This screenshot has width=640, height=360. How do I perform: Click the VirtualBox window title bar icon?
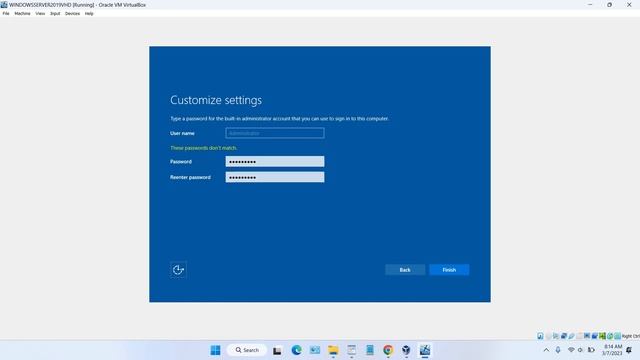(4, 5)
